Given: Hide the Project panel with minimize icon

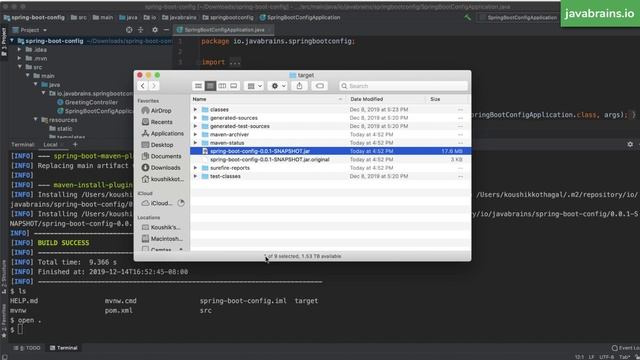Looking at the screenshot, I should tap(166, 30).
